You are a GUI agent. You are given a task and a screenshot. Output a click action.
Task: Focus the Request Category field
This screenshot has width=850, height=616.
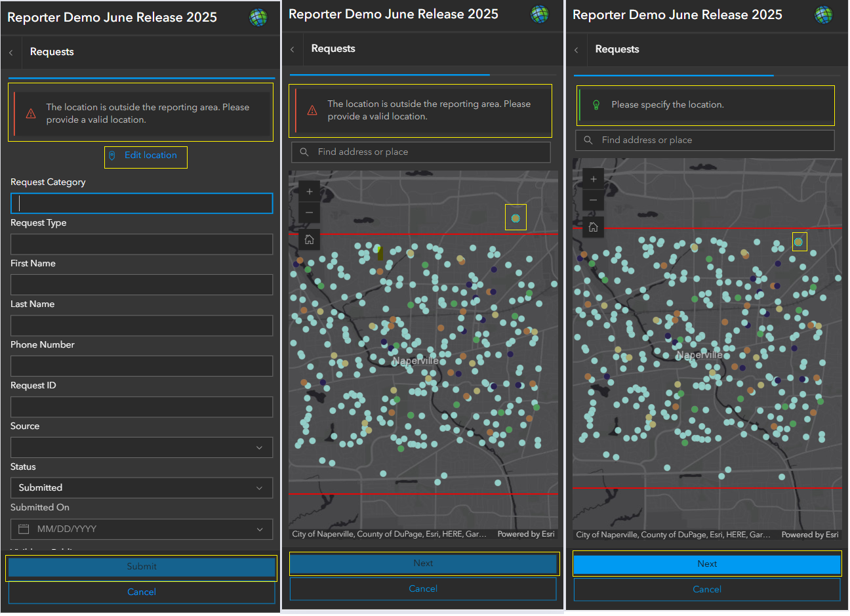[142, 203]
